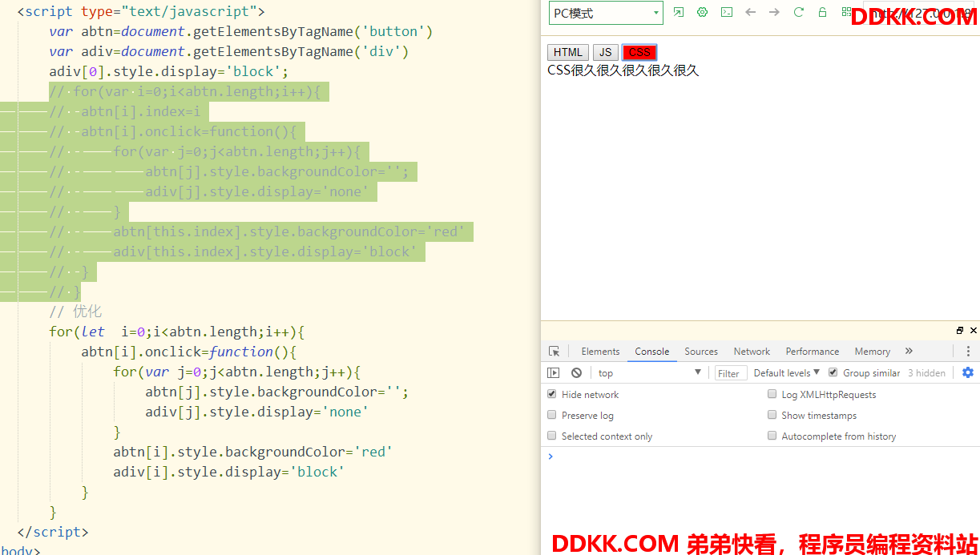The image size is (980, 555).
Task: Click the '<script type="text/javascript">' line
Action: pyautogui.click(x=141, y=11)
